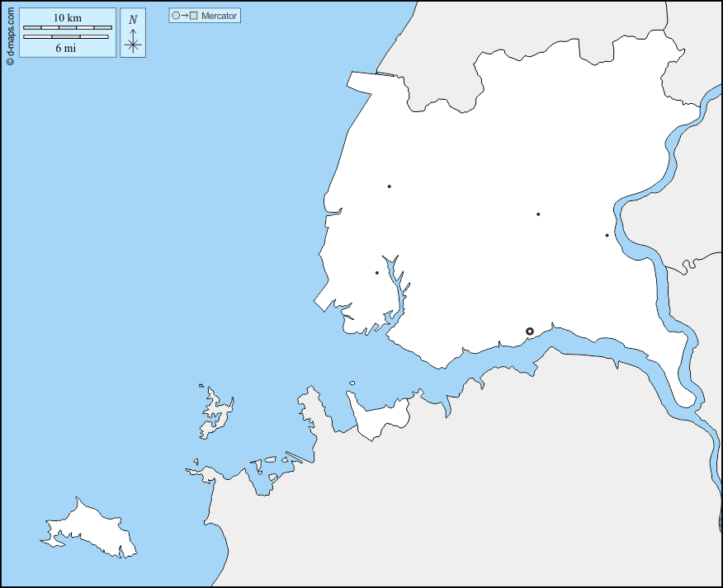Click the city dot west of the inlet

click(x=377, y=273)
